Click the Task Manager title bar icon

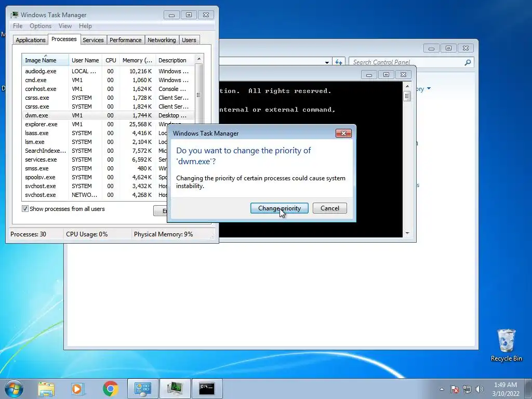(x=14, y=15)
